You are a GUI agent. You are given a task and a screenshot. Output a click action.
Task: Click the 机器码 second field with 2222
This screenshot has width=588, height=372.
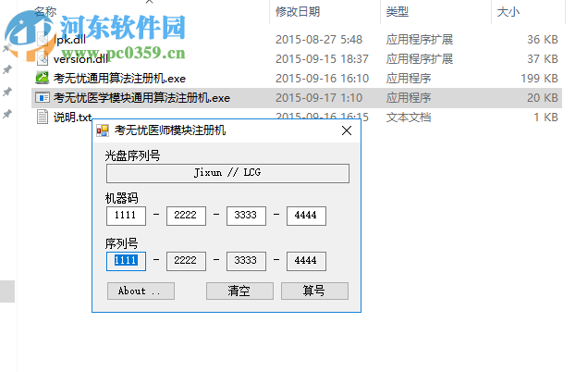pyautogui.click(x=186, y=216)
